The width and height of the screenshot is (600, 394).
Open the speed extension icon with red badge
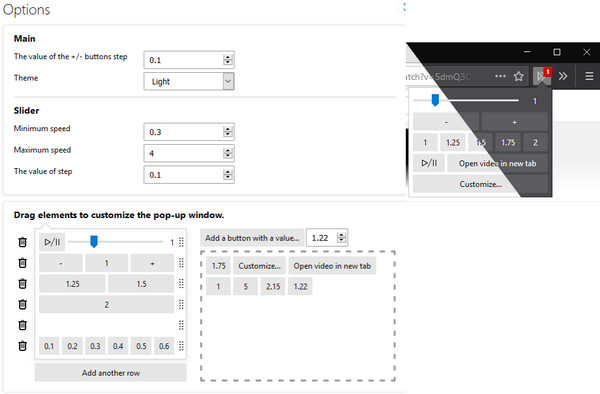click(x=542, y=76)
